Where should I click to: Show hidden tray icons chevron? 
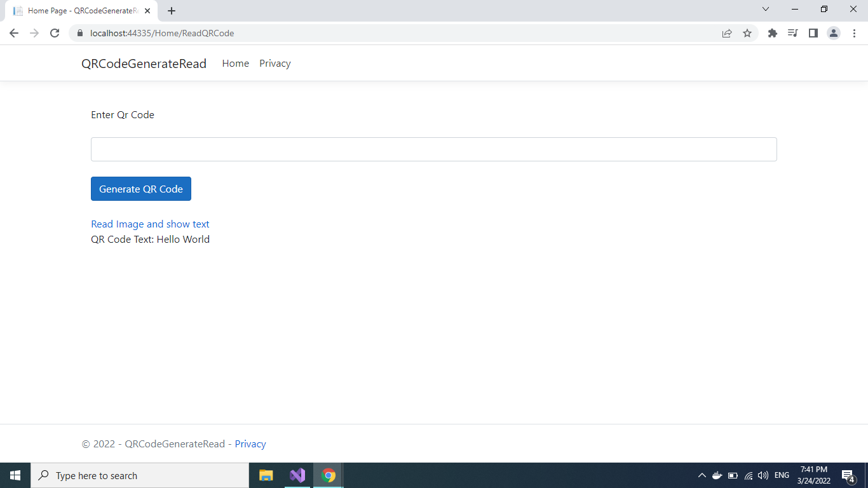point(702,475)
